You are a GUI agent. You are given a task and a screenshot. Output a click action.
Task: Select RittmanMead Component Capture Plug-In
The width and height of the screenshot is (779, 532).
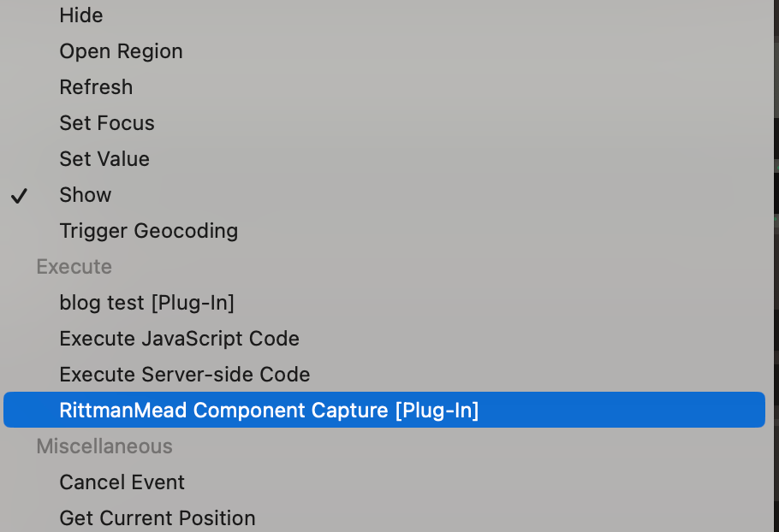pyautogui.click(x=269, y=411)
